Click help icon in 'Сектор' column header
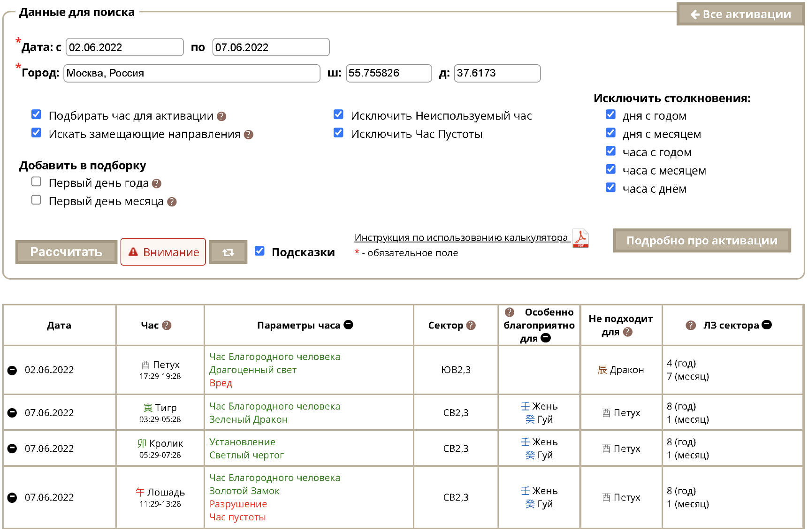This screenshot has height=532, width=808. tap(471, 325)
